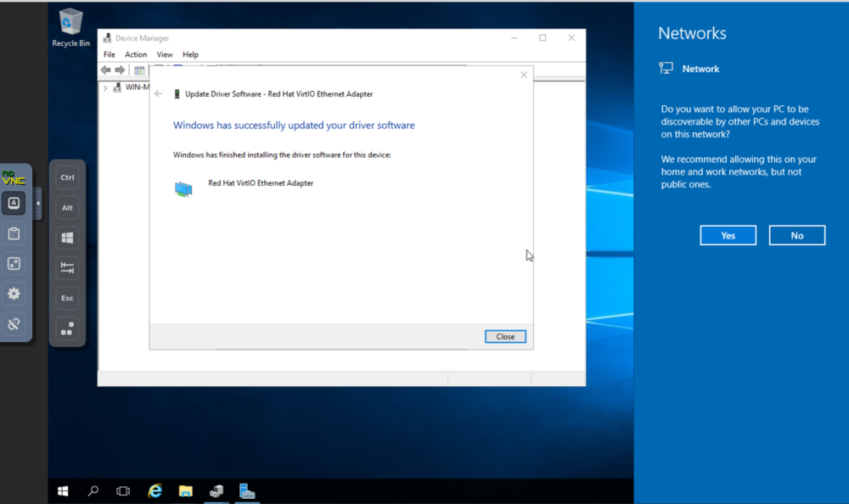Expand the WIN-M computer tree node

click(x=105, y=87)
